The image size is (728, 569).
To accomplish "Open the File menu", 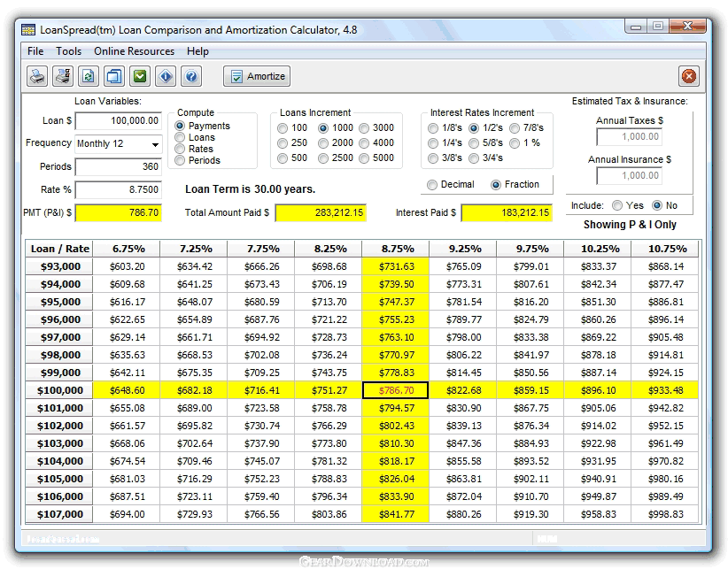I will pyautogui.click(x=35, y=51).
